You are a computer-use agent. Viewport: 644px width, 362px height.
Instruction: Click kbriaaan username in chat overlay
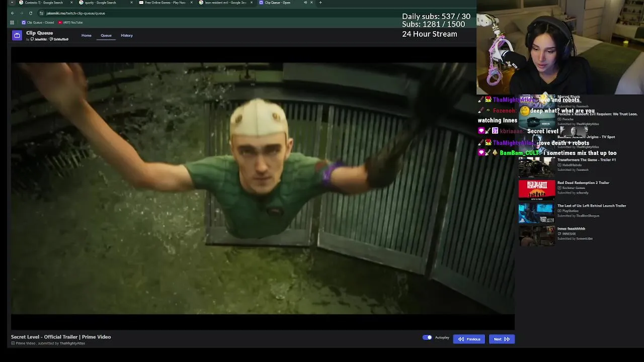[x=512, y=131]
